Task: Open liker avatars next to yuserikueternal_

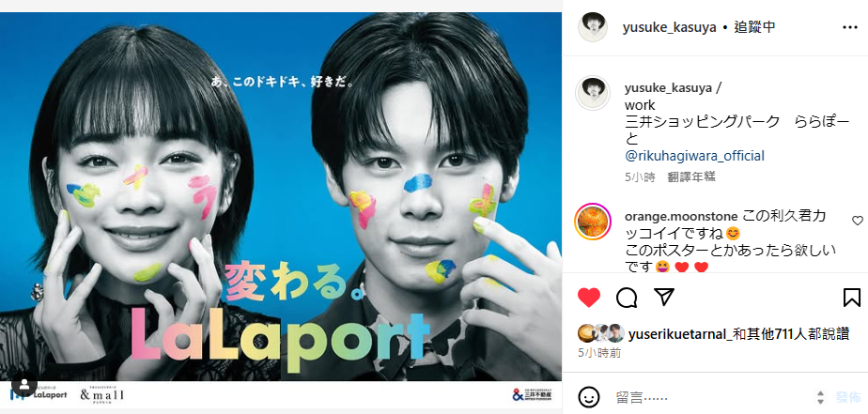Action: (601, 334)
